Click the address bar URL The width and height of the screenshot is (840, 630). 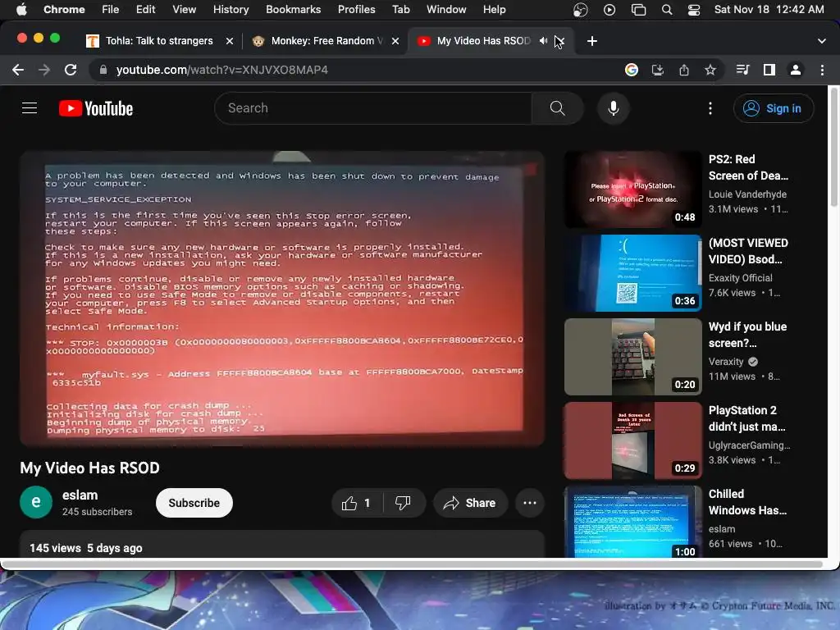point(221,70)
